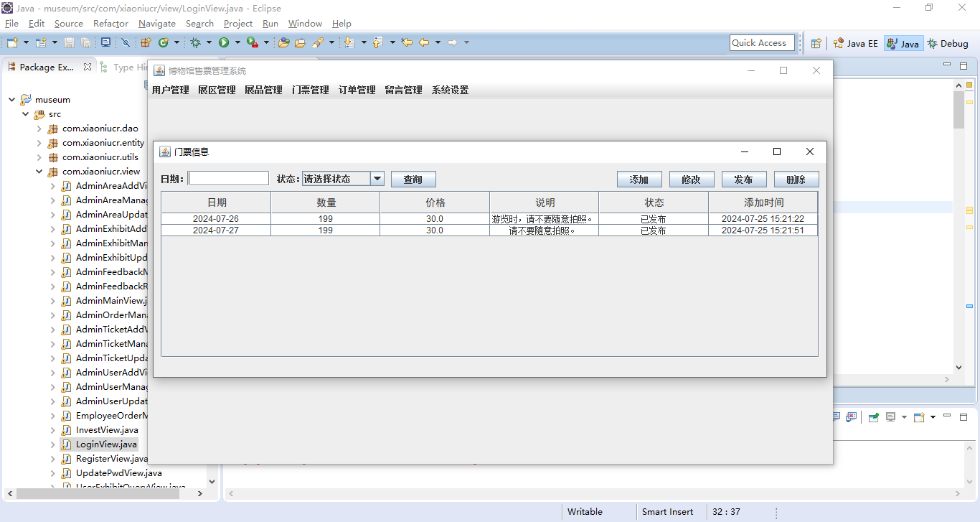
Task: Click the Remove All Terminated Launches icon
Action: (852, 417)
